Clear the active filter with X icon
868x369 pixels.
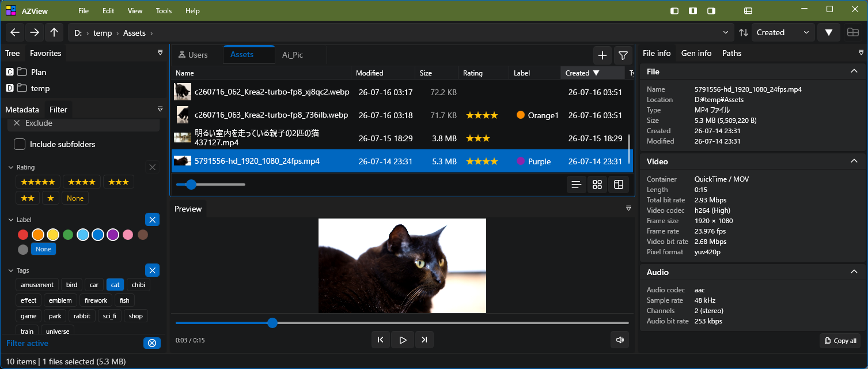(152, 343)
